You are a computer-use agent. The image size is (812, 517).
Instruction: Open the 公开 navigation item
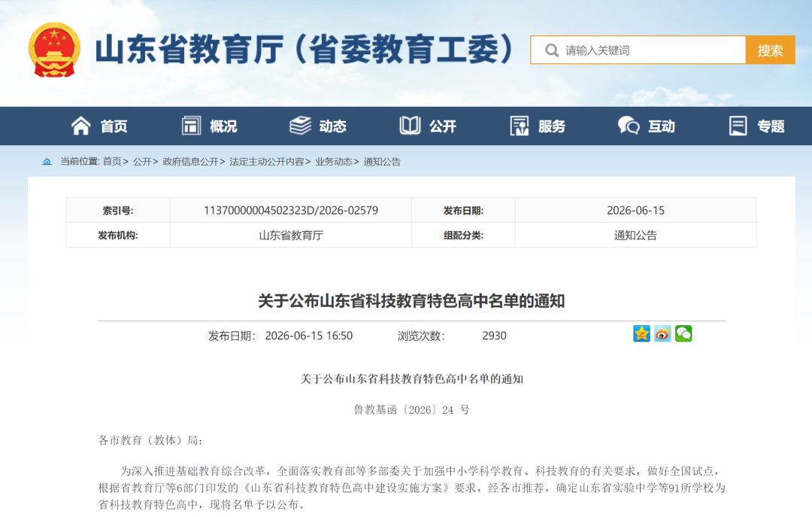(x=443, y=126)
